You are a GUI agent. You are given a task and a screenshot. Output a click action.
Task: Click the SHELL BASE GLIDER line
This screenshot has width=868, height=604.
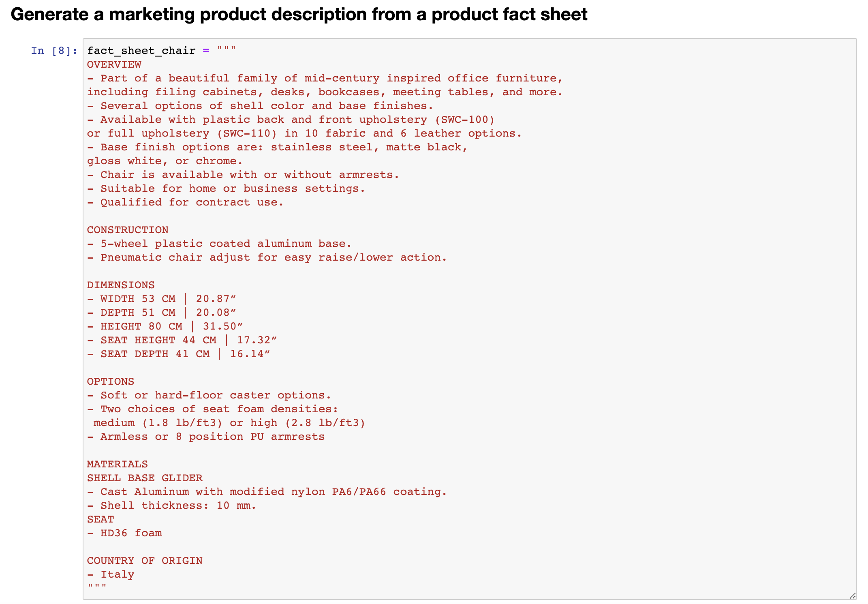coord(145,478)
